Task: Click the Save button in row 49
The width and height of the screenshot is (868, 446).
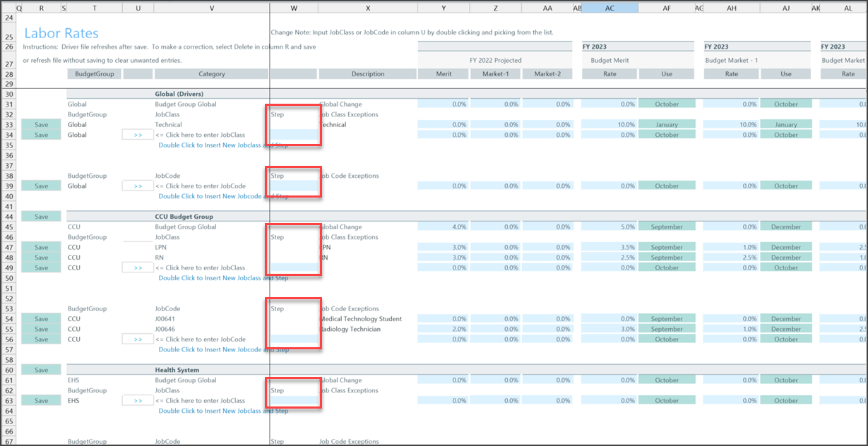Action: (x=42, y=268)
